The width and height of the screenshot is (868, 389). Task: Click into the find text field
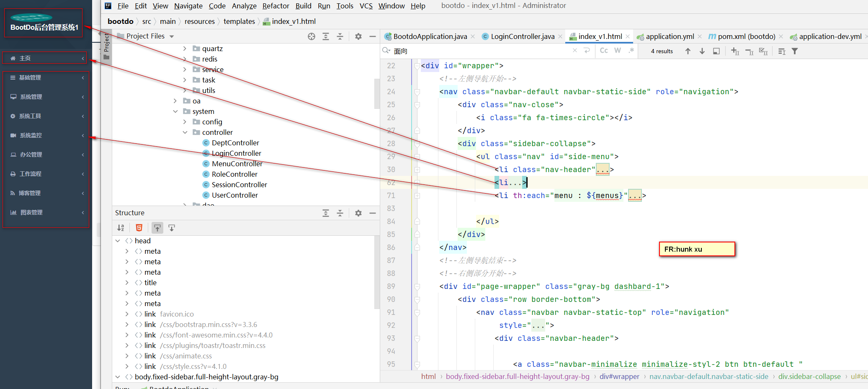482,51
